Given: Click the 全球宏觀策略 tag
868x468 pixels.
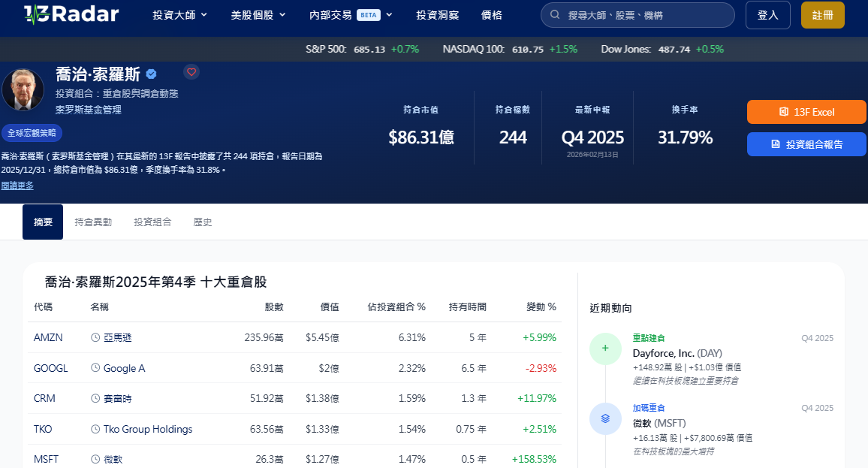Looking at the screenshot, I should [x=32, y=133].
